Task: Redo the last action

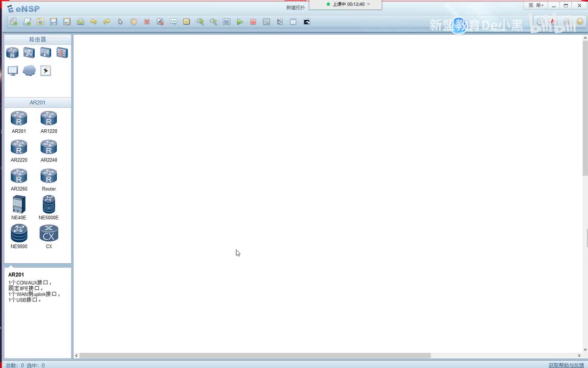Action: click(107, 22)
